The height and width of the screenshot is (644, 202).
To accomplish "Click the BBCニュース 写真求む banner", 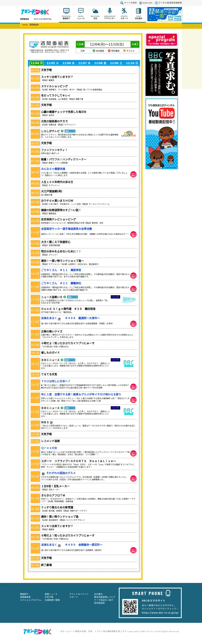I will click(x=162, y=72).
